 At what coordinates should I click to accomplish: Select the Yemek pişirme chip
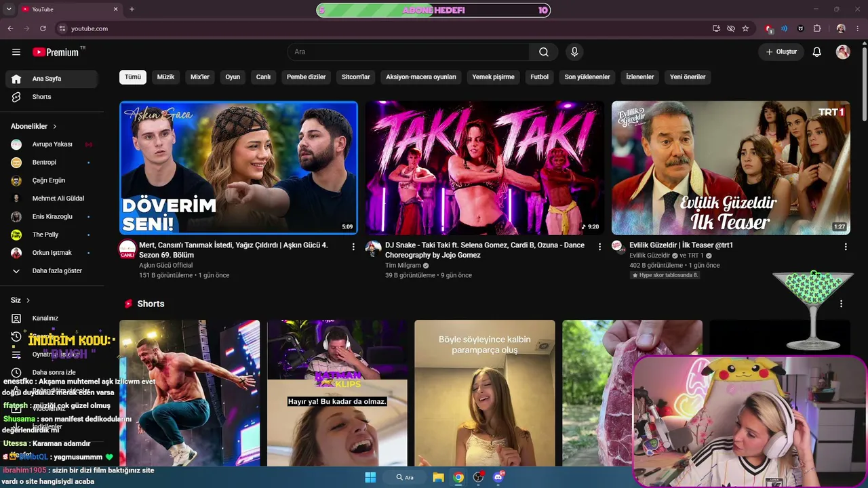[494, 77]
